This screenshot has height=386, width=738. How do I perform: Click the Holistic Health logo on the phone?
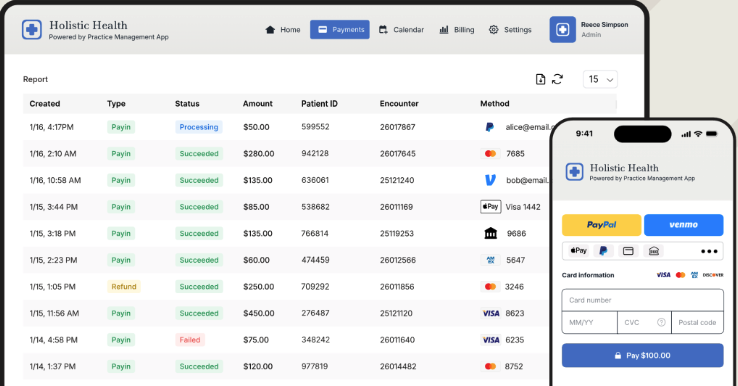tap(574, 172)
